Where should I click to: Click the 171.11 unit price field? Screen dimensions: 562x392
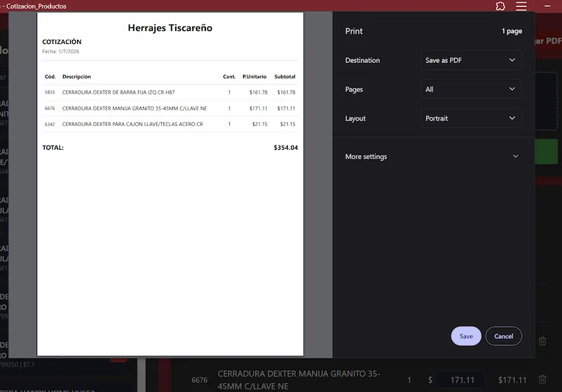(x=461, y=380)
